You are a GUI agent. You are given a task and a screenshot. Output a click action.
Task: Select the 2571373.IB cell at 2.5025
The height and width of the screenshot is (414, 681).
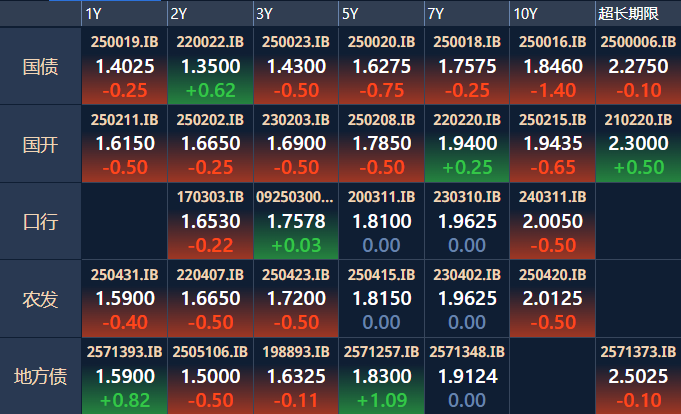click(638, 376)
